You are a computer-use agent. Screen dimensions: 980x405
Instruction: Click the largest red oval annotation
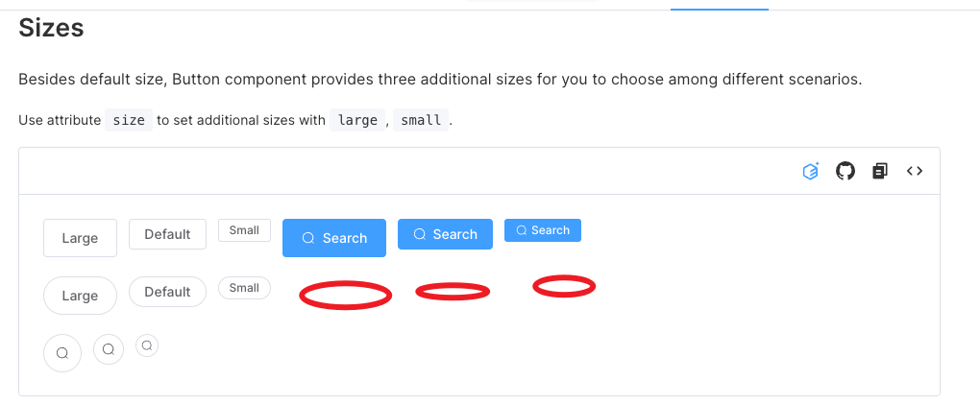pos(346,296)
